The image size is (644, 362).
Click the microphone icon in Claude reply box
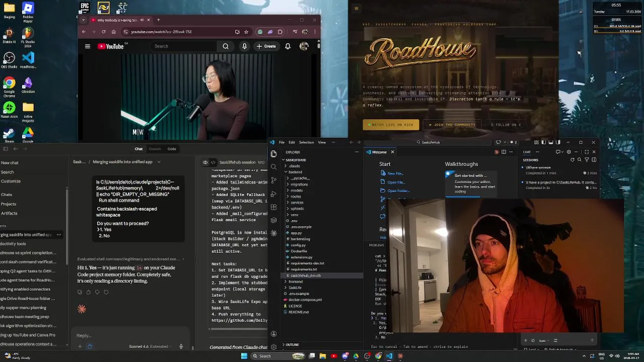point(181,346)
